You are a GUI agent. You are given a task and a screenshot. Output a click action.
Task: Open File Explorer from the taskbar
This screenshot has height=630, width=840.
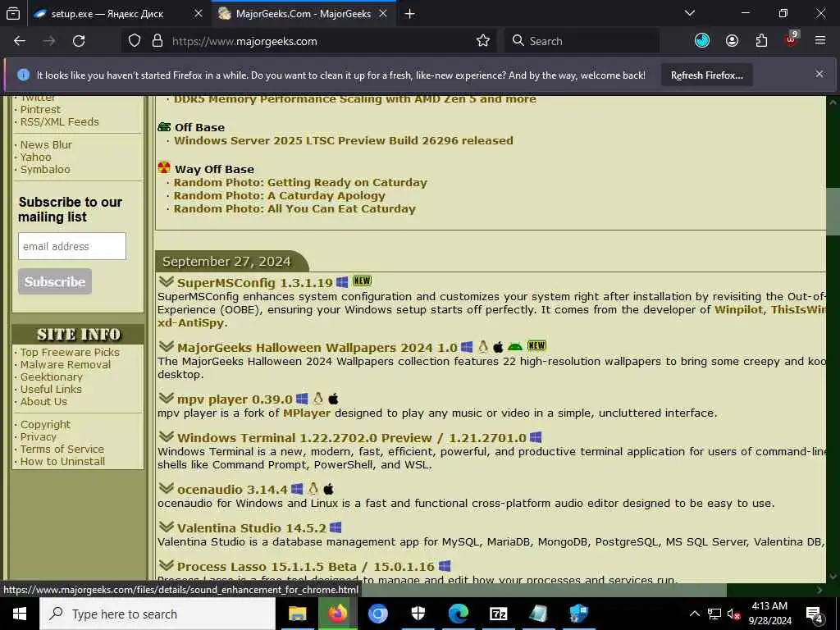tap(297, 614)
